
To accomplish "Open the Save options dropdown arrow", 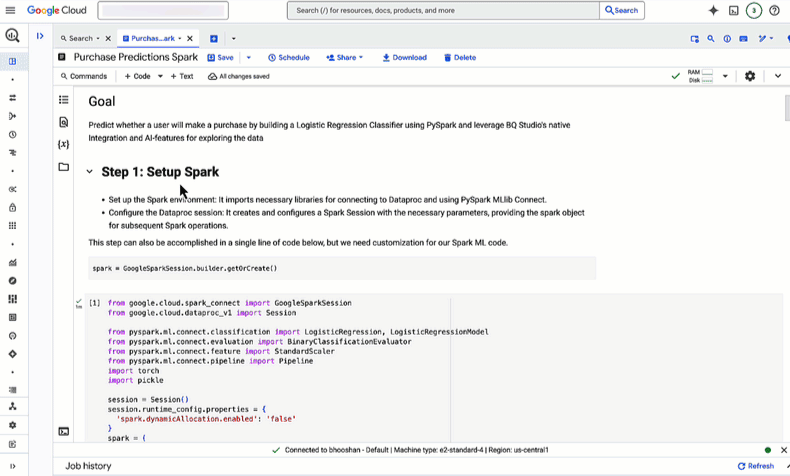I will [x=249, y=58].
